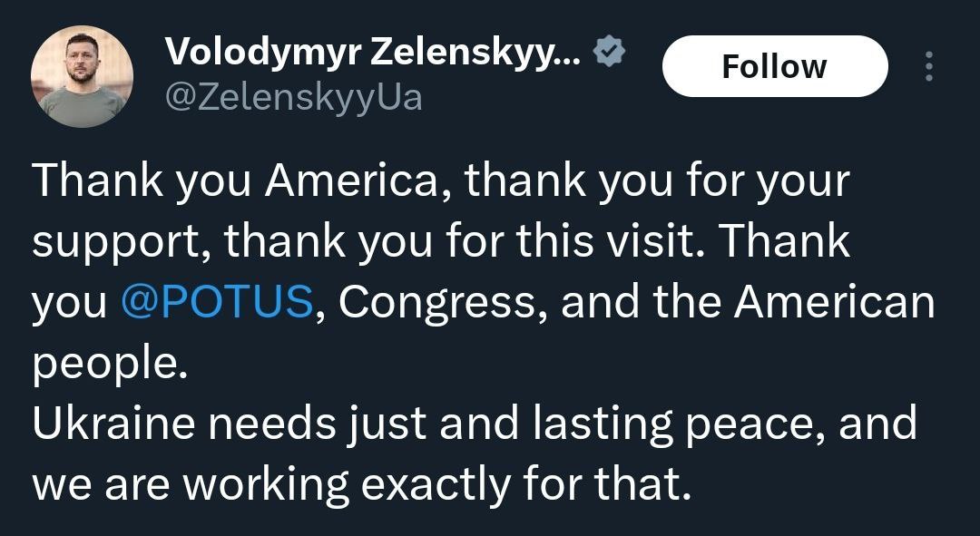Open the three-dot more options menu

point(928,66)
